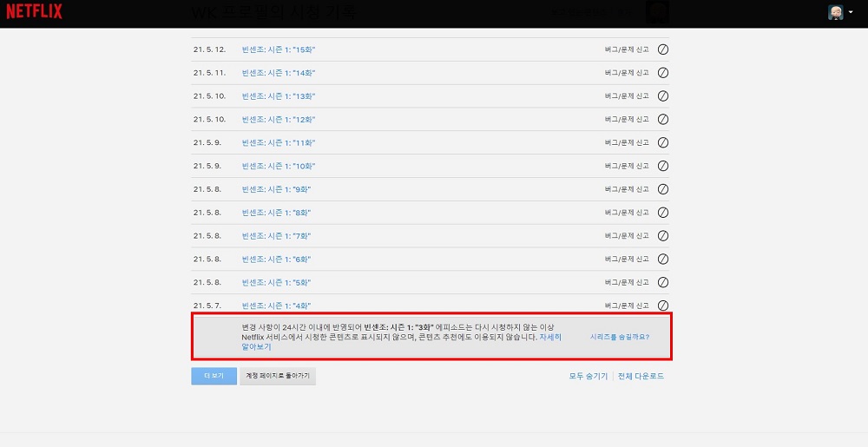
Task: Report a problem for 7화 row
Action: (x=627, y=236)
